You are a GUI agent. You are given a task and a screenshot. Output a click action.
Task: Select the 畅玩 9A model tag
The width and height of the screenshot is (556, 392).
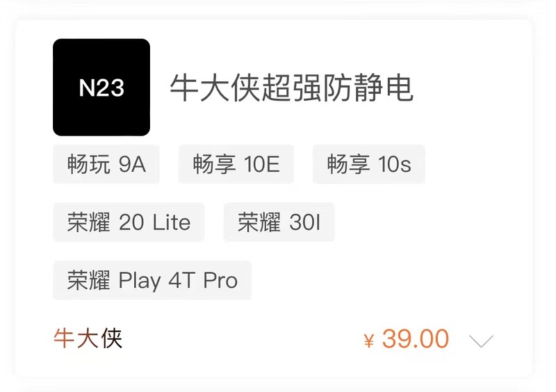tap(106, 165)
